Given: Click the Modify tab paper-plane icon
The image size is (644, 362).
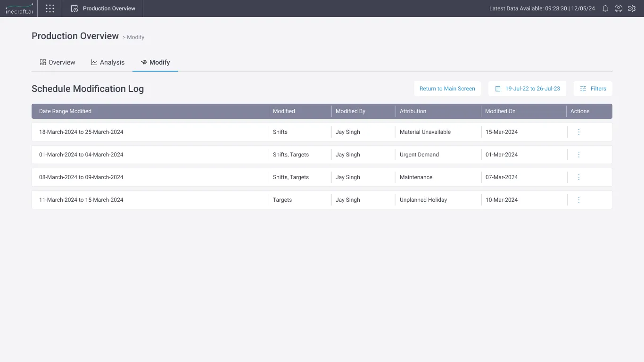Looking at the screenshot, I should [x=144, y=62].
